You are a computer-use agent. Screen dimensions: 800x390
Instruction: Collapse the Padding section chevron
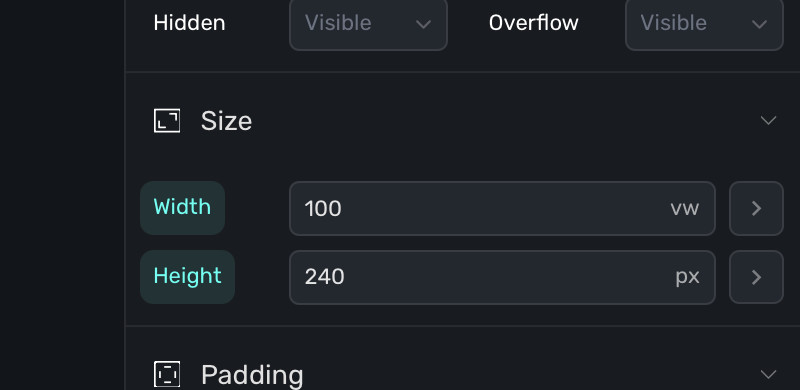[768, 374]
